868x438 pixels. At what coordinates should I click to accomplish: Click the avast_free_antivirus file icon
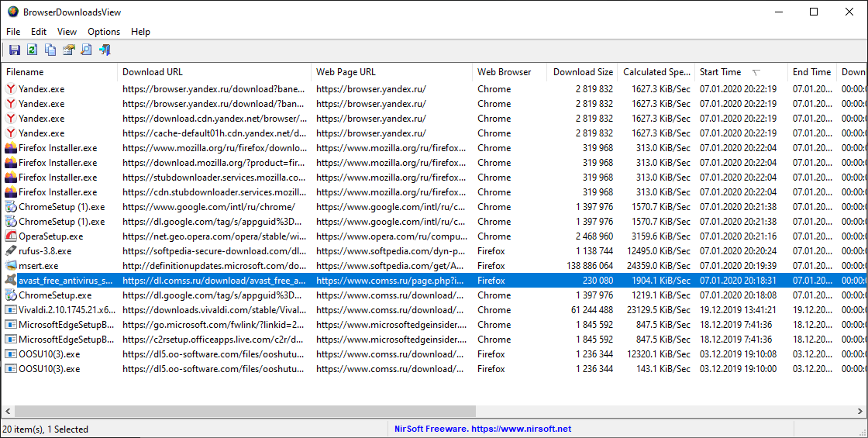(x=11, y=281)
